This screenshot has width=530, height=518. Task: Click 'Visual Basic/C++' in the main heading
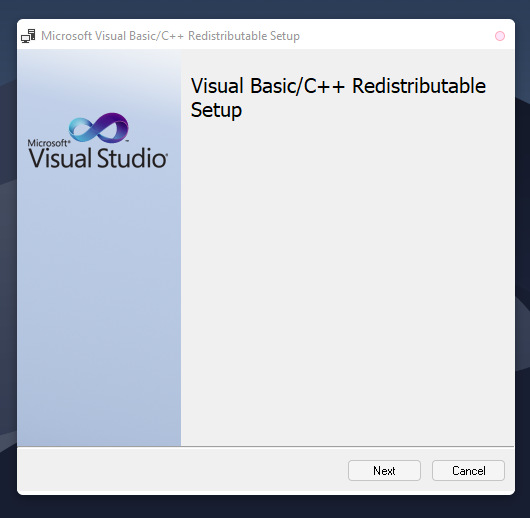point(268,86)
